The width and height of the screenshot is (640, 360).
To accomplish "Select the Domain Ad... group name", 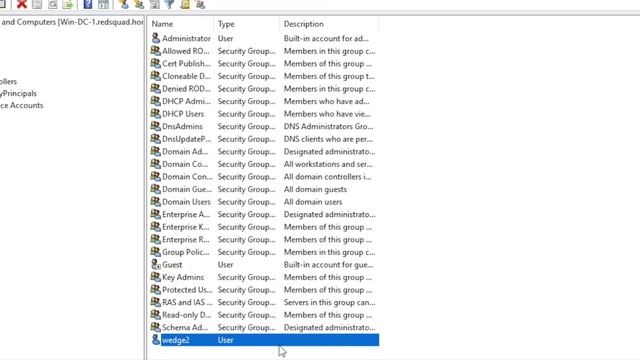I will click(185, 152).
